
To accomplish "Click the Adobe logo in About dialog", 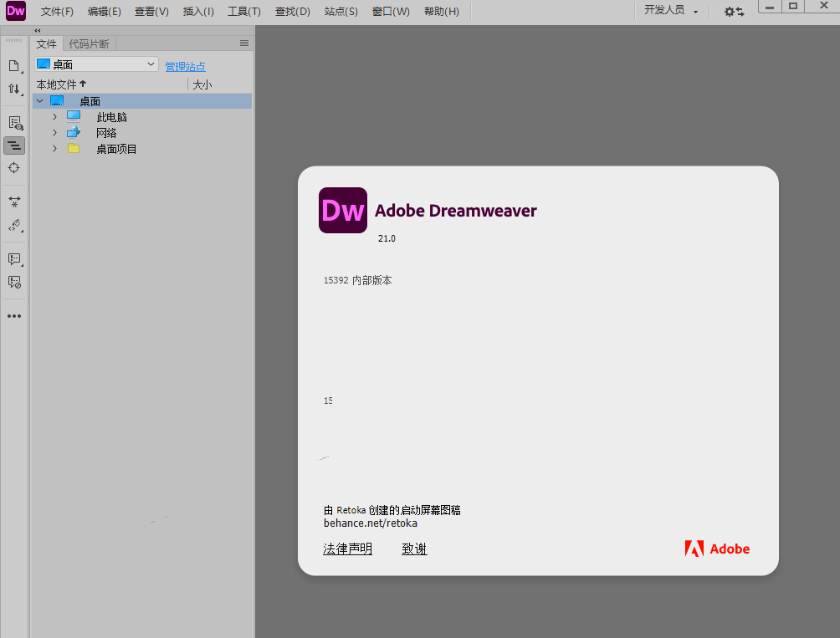I will click(717, 549).
